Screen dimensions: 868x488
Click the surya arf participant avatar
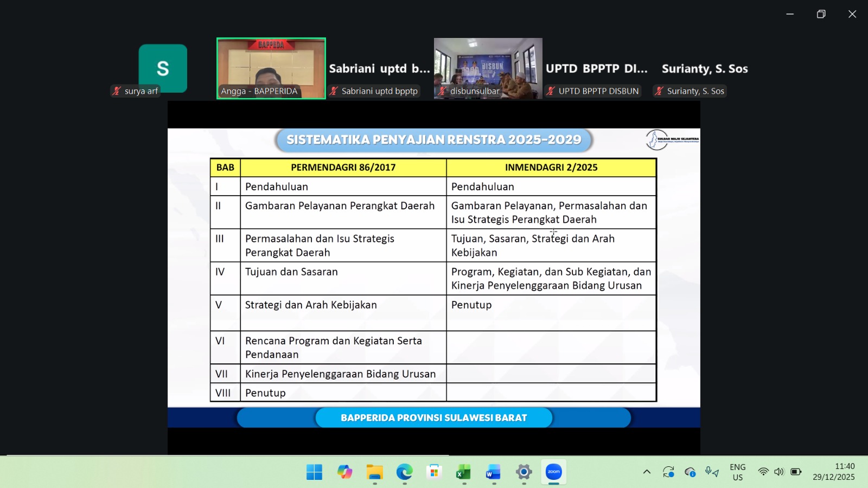163,68
